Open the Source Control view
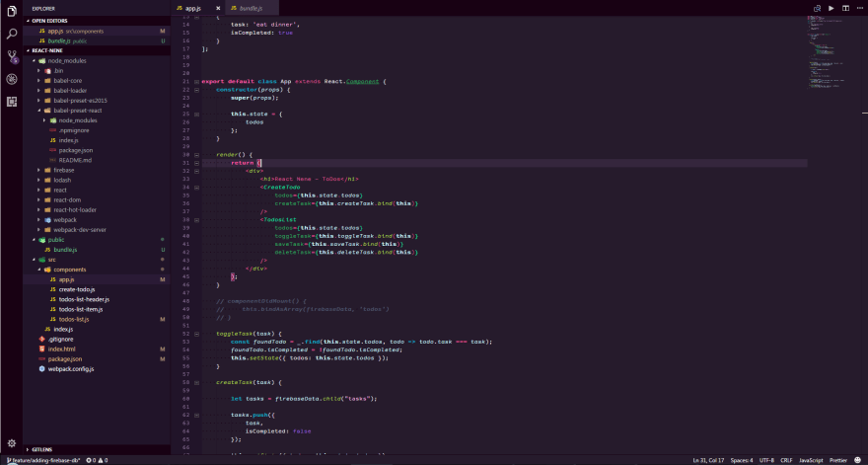Screen dimensions: 868x465 (12, 56)
